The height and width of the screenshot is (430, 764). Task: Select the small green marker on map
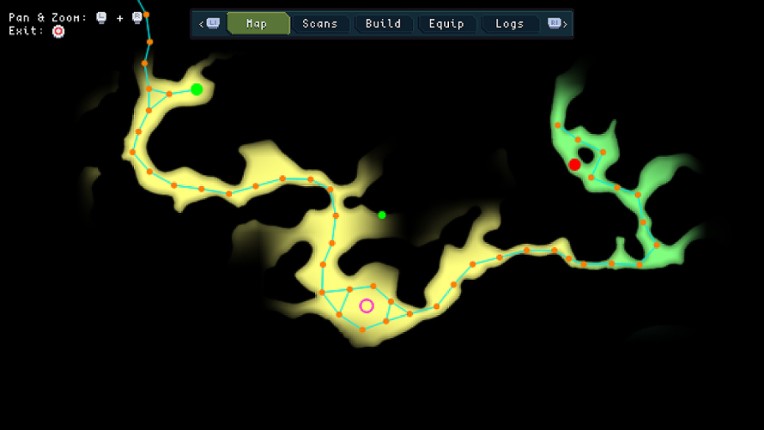click(382, 215)
